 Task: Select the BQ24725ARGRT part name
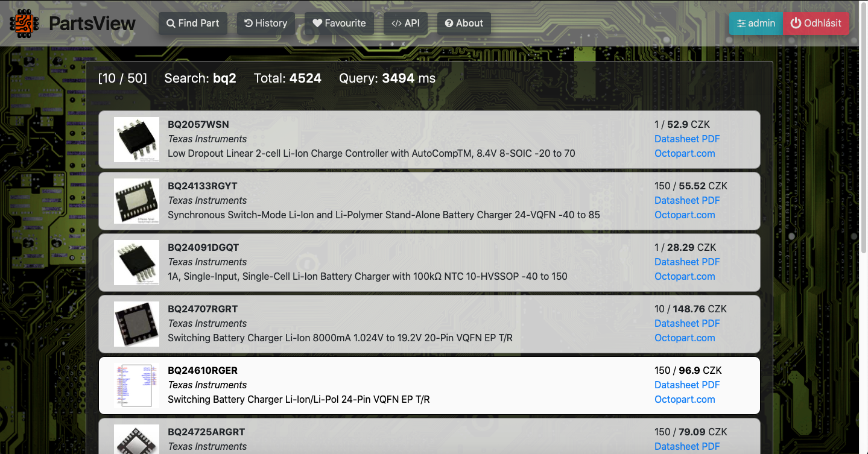pyautogui.click(x=206, y=432)
